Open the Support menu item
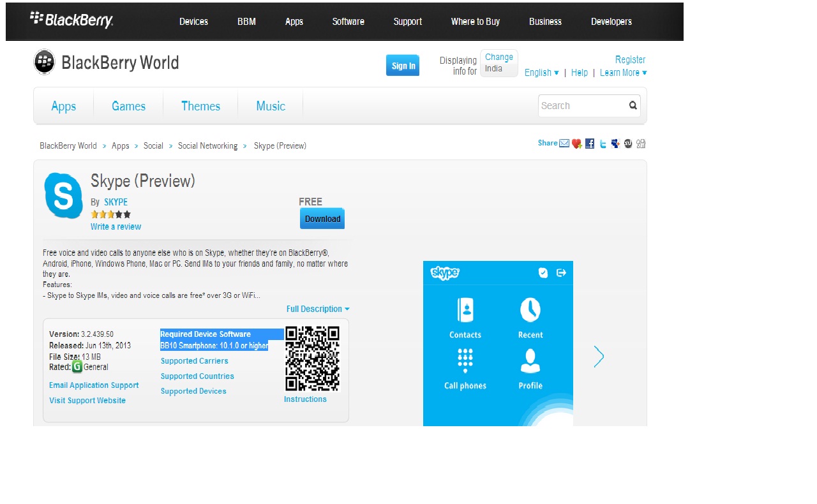 [x=408, y=22]
